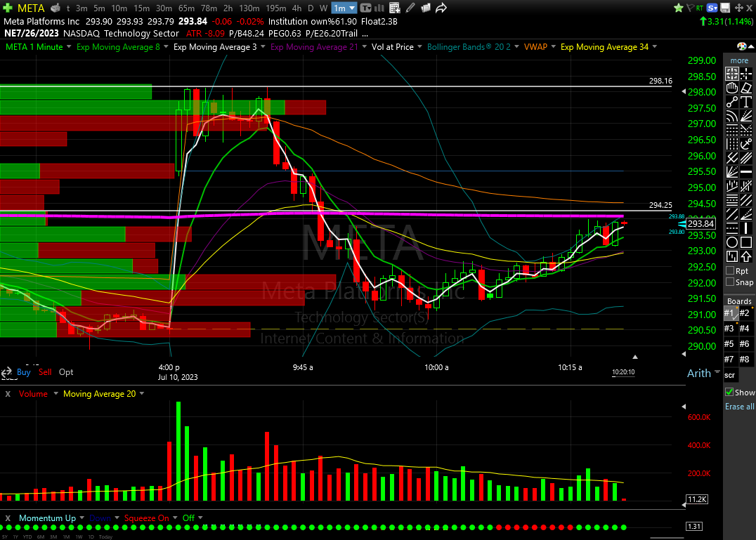The width and height of the screenshot is (756, 540).
Task: Switch to the 5m timeframe
Action: [x=101, y=8]
